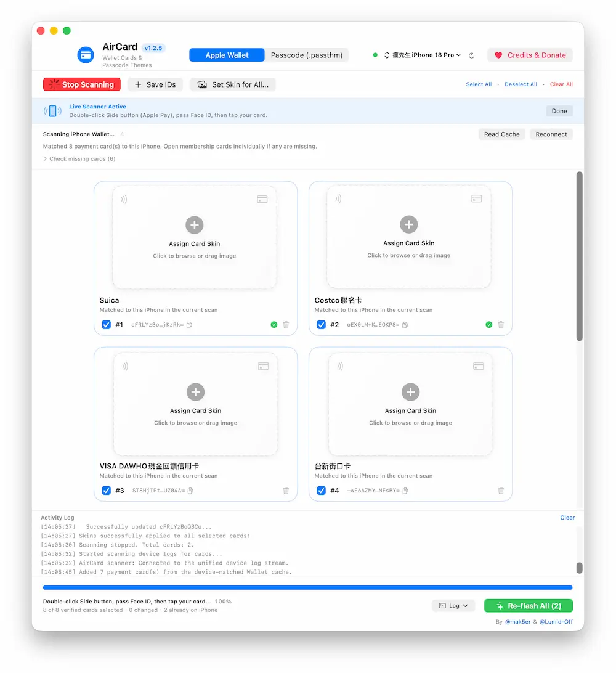The width and height of the screenshot is (616, 673).
Task: Click the Activity Log scrollbar thumb
Action: [580, 568]
